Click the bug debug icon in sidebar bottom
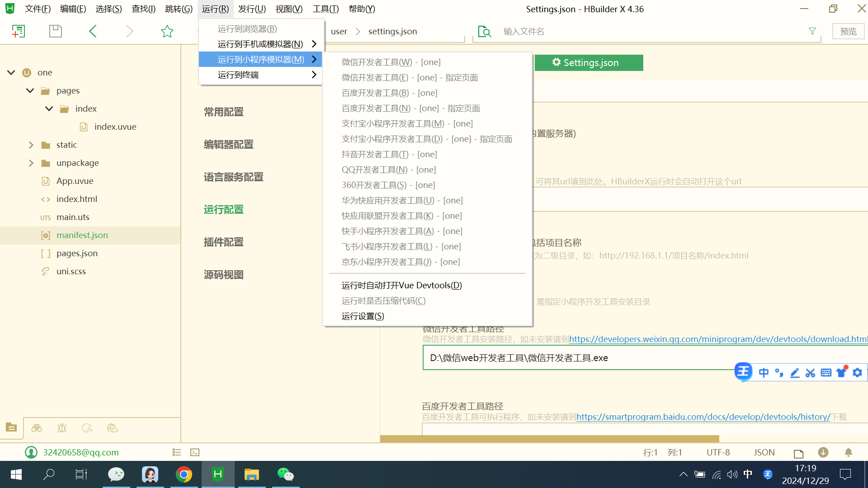868x488 pixels. (x=62, y=428)
